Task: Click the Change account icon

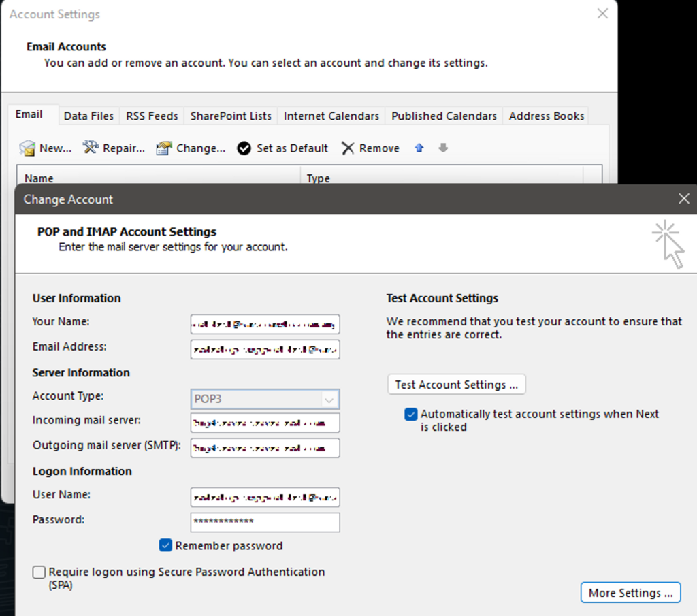Action: [163, 148]
